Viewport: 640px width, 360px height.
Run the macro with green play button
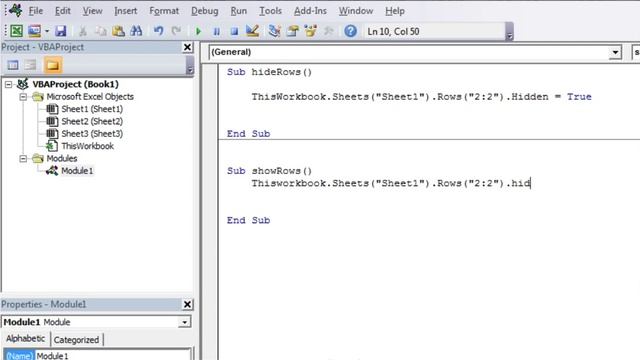tap(198, 31)
